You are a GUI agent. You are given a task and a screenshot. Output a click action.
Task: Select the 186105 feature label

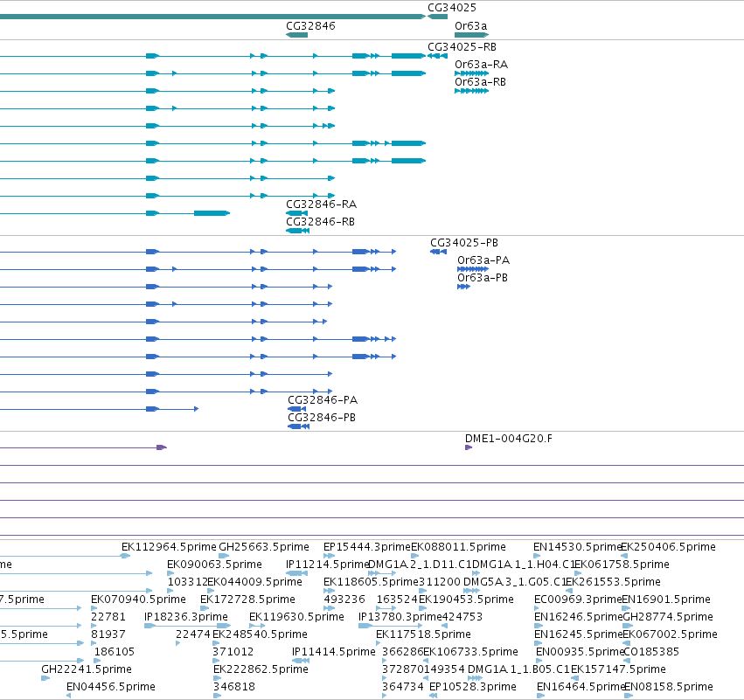pos(115,652)
